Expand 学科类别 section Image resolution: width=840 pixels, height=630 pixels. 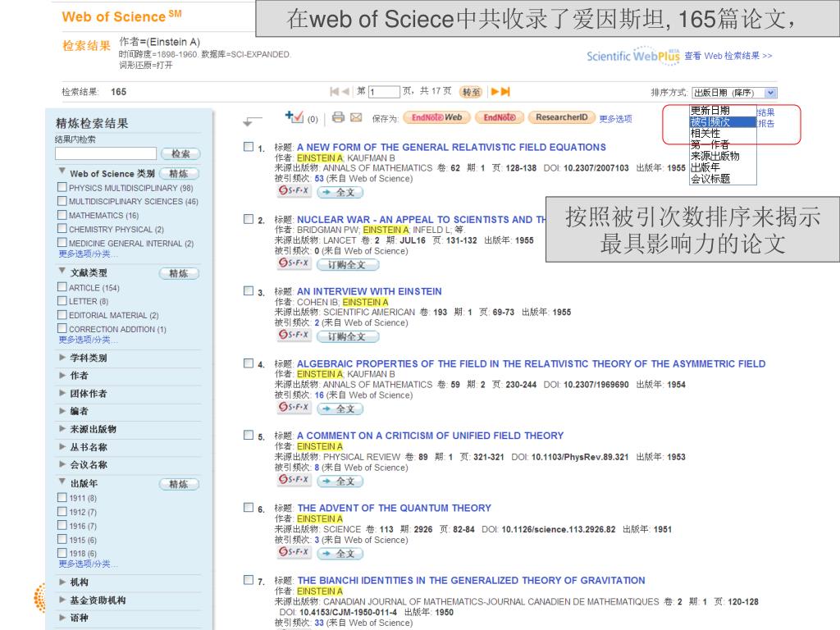tap(62, 357)
